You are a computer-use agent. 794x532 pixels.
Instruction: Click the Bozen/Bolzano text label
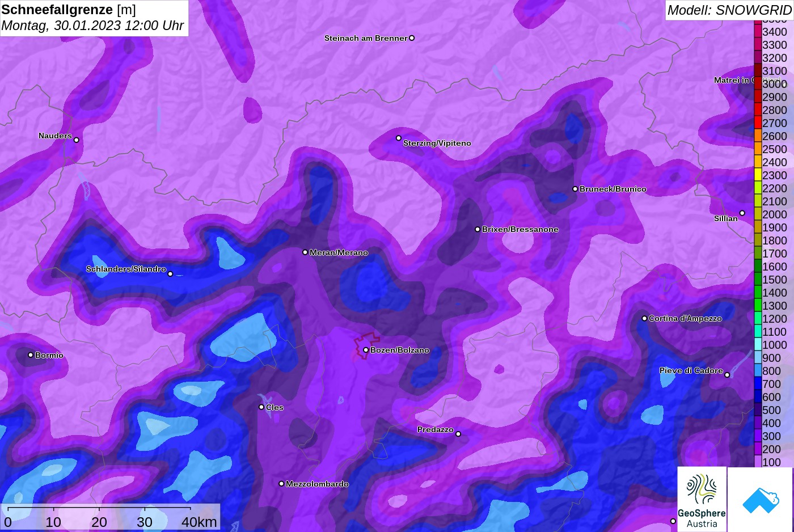tap(400, 350)
